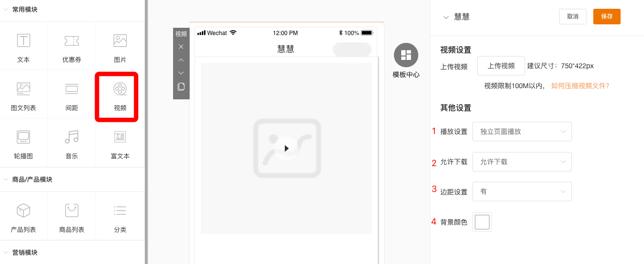Viewport: 644px width, 264px height.
Task: Delete the video block with X icon
Action: (x=181, y=47)
